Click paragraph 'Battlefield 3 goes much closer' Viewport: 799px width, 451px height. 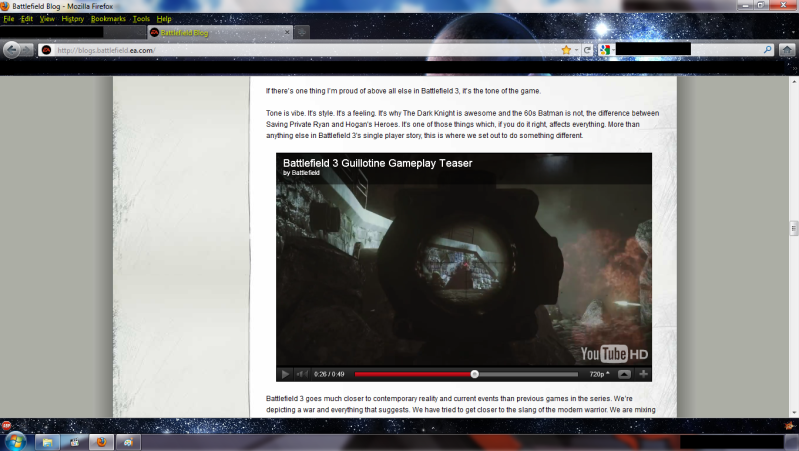[461, 404]
